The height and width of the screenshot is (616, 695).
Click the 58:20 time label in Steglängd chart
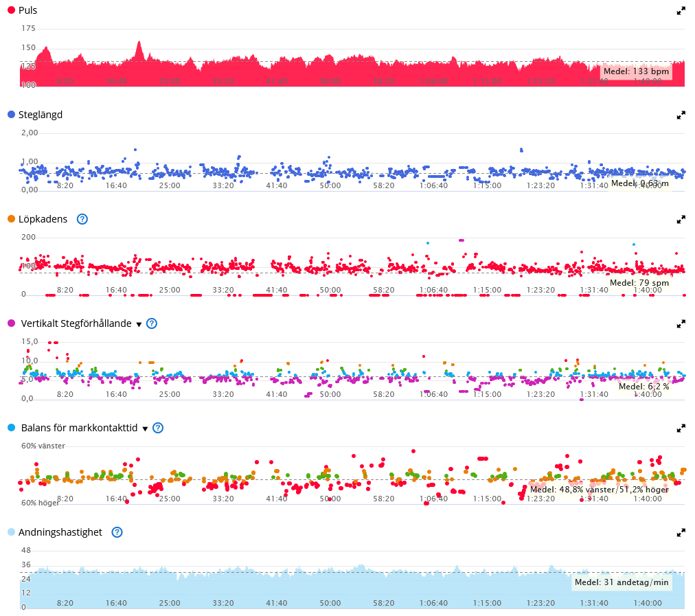[384, 185]
